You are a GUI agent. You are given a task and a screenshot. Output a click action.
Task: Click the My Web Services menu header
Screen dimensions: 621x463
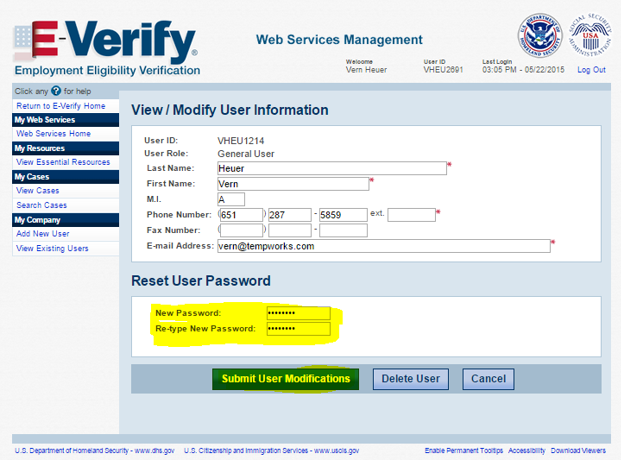(66, 120)
